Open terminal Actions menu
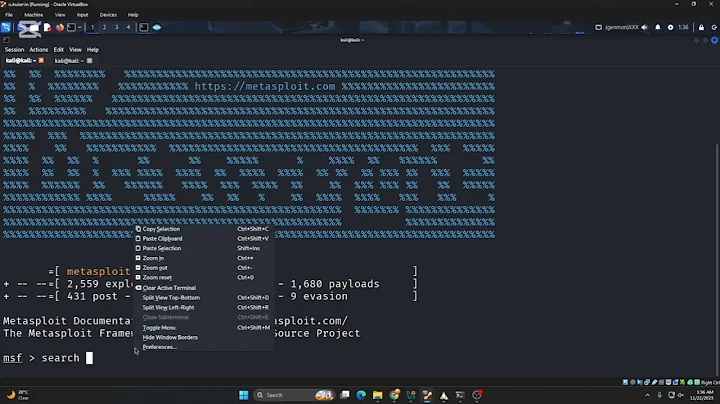Viewport: 720px width, 404px height. point(39,50)
